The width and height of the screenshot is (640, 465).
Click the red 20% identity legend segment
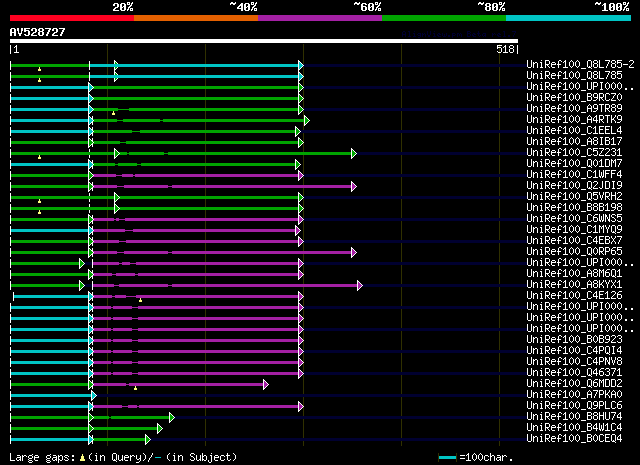tap(72, 18)
